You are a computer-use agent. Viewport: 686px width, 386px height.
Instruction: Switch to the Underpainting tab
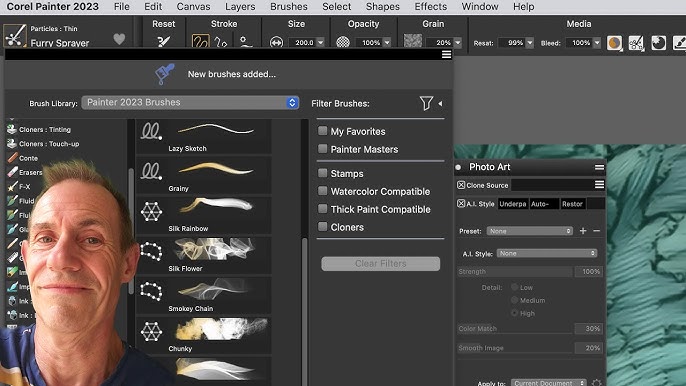[x=513, y=204]
